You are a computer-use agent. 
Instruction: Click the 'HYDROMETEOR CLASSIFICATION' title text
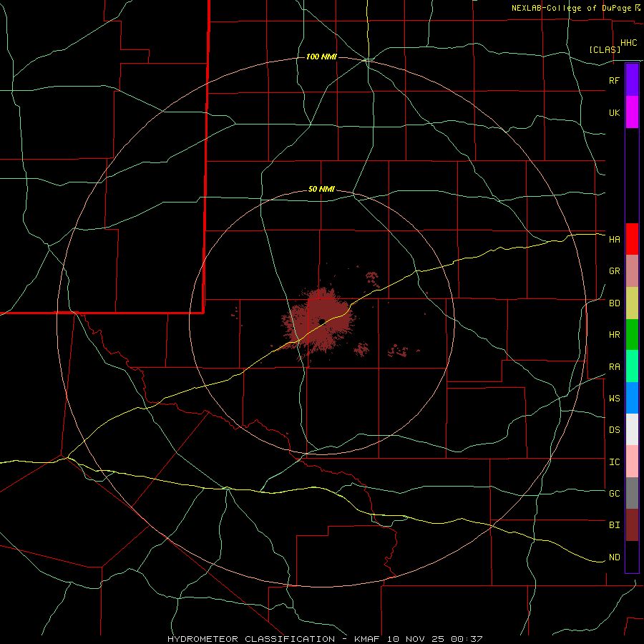tap(251, 639)
